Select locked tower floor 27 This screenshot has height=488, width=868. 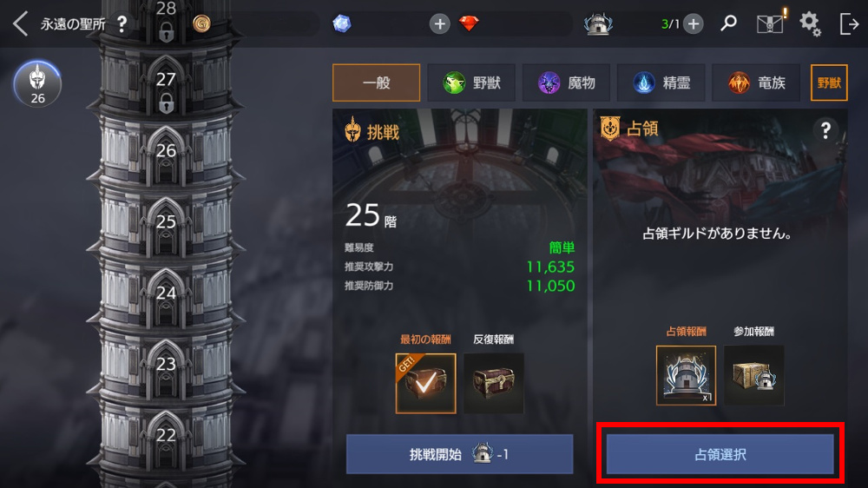[x=166, y=83]
